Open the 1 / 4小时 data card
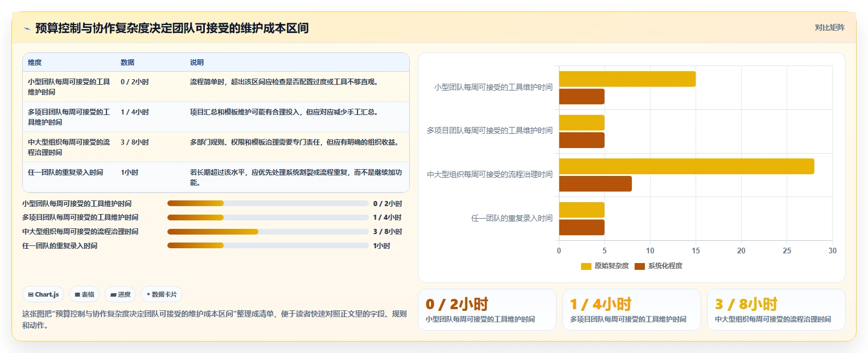868x353 pixels. click(632, 310)
